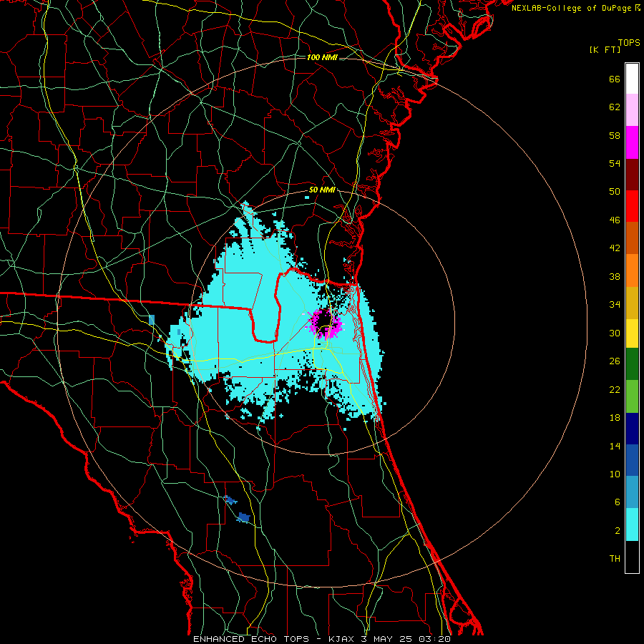644x644 pixels.
Task: Click the legend value 14
Action: pos(615,446)
